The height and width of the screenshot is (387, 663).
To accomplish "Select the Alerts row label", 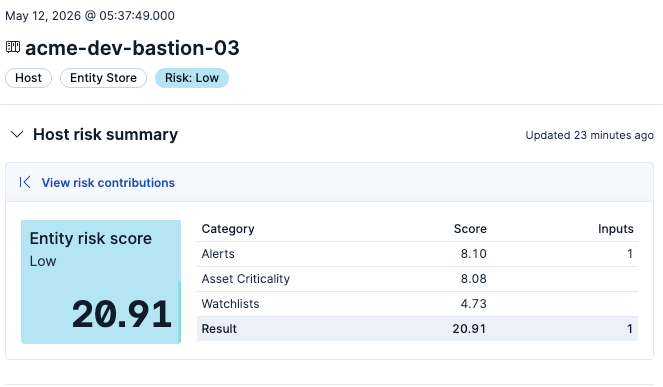I will pos(218,254).
